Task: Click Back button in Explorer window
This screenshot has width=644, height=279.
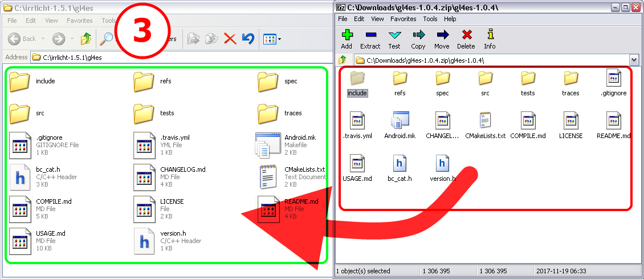Action: pyautogui.click(x=22, y=39)
